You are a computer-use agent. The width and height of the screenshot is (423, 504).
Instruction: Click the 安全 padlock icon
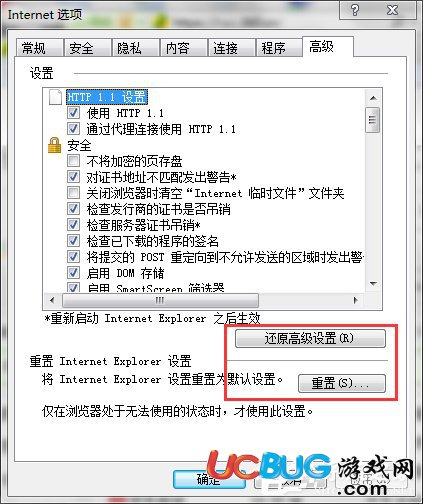click(55, 145)
